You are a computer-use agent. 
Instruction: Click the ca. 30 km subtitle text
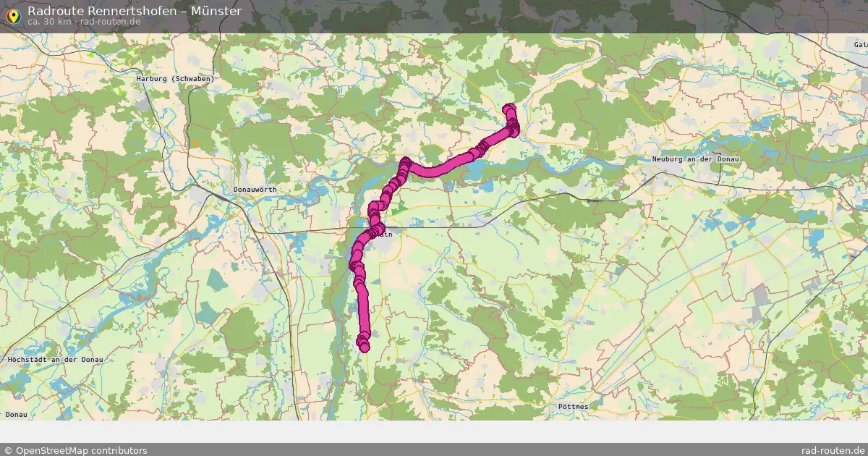tap(49, 22)
